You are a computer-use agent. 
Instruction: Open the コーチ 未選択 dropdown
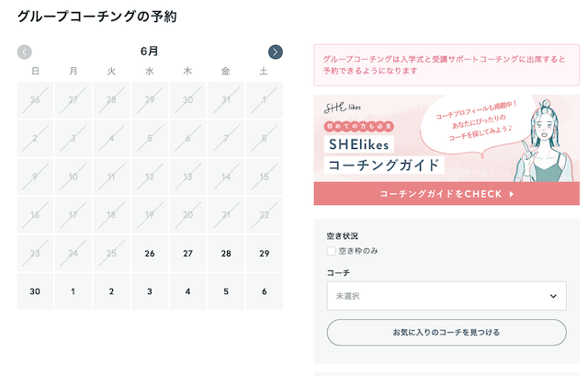click(x=446, y=296)
